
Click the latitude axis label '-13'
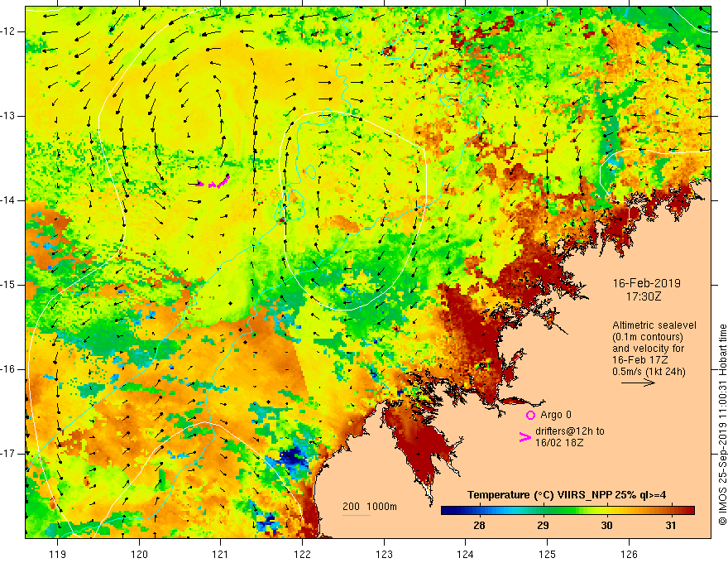(8, 116)
